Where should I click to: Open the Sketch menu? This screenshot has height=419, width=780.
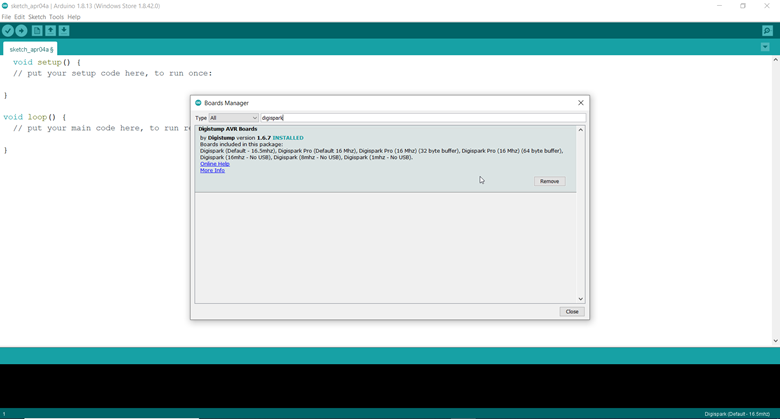(x=37, y=17)
